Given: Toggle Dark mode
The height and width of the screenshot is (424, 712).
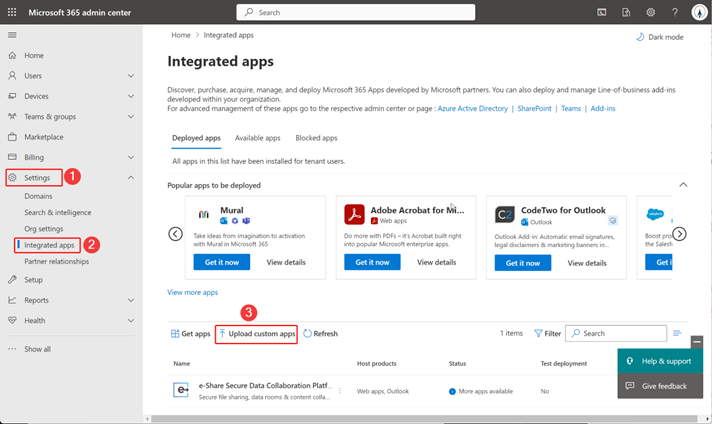Looking at the screenshot, I should 660,37.
